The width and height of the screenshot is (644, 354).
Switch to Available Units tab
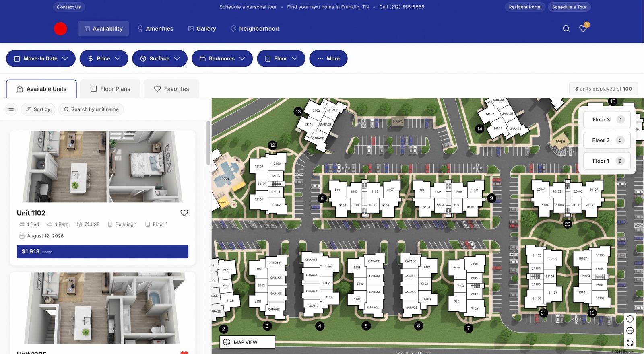(41, 89)
